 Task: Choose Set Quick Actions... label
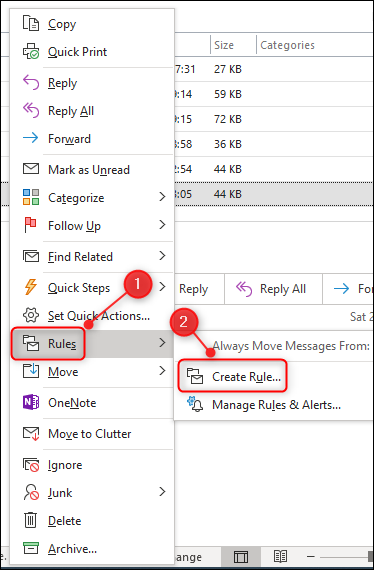click(99, 316)
